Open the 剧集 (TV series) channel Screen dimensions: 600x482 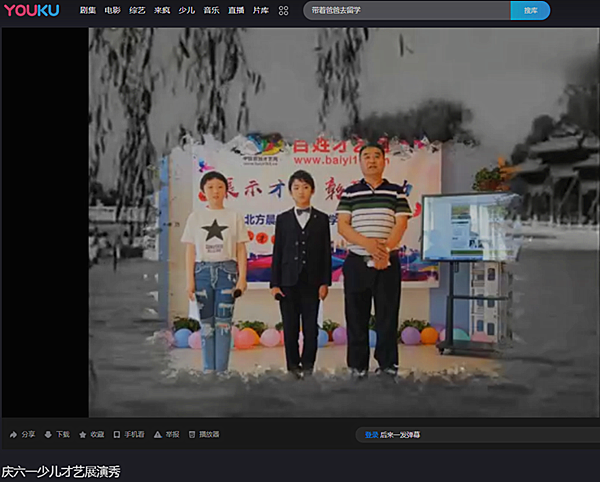coord(88,10)
